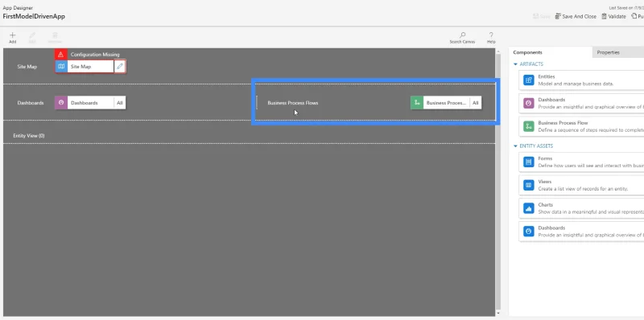The width and height of the screenshot is (644, 320).
Task: Click 'Model and manage business data.' text
Action: (x=576, y=84)
